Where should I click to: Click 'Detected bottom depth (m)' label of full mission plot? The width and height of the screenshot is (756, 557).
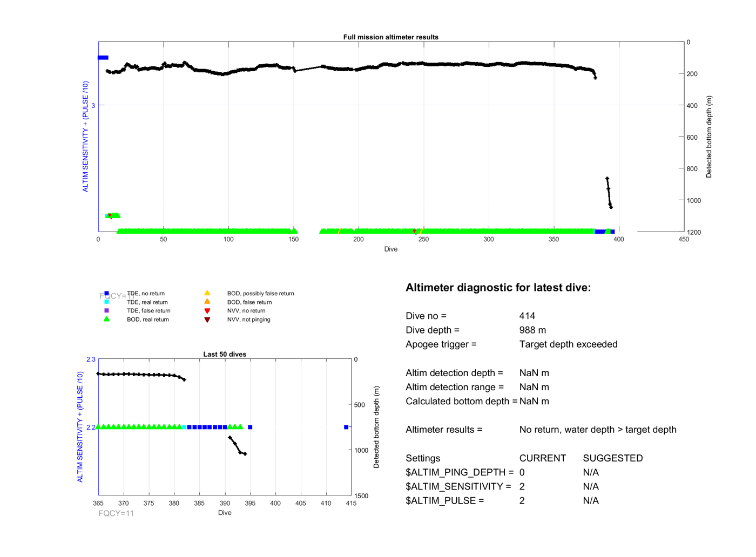709,137
